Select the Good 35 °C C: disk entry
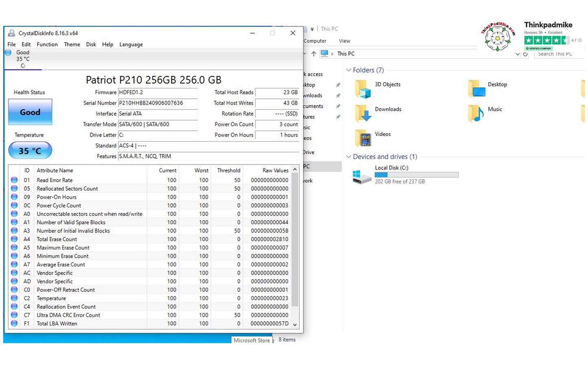The height and width of the screenshot is (369, 588). tap(23, 59)
